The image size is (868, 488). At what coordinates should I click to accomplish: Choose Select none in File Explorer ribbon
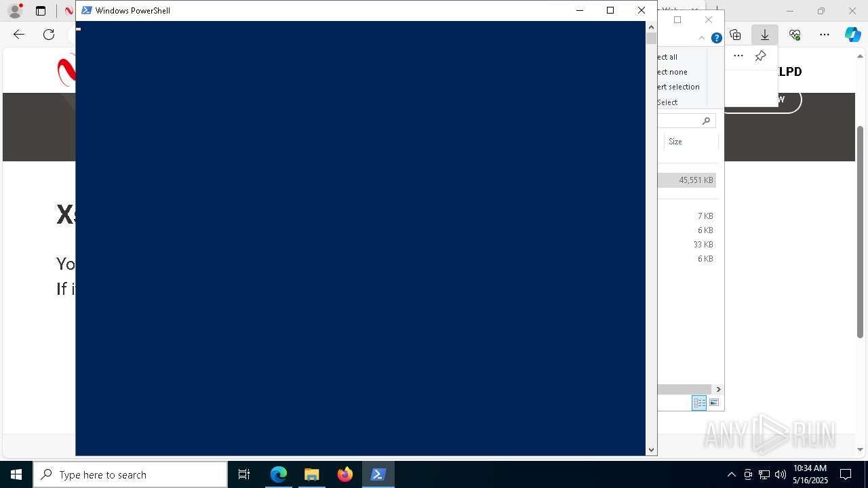click(672, 72)
